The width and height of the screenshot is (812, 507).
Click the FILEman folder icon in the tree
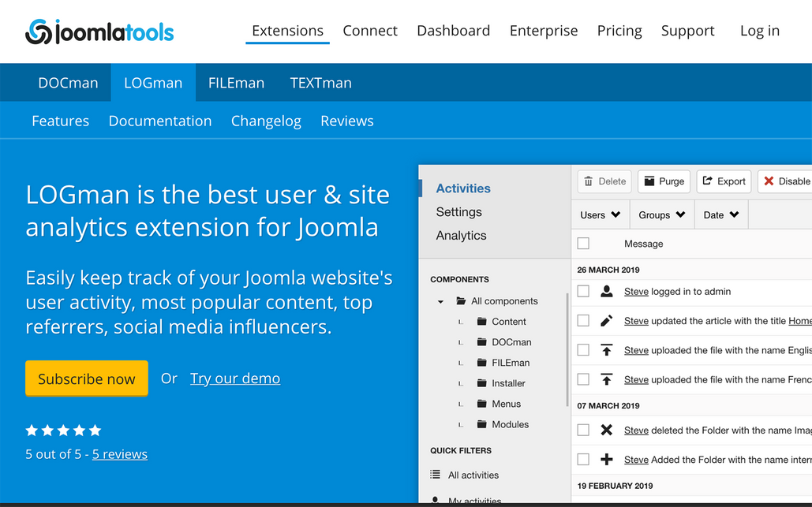[481, 363]
